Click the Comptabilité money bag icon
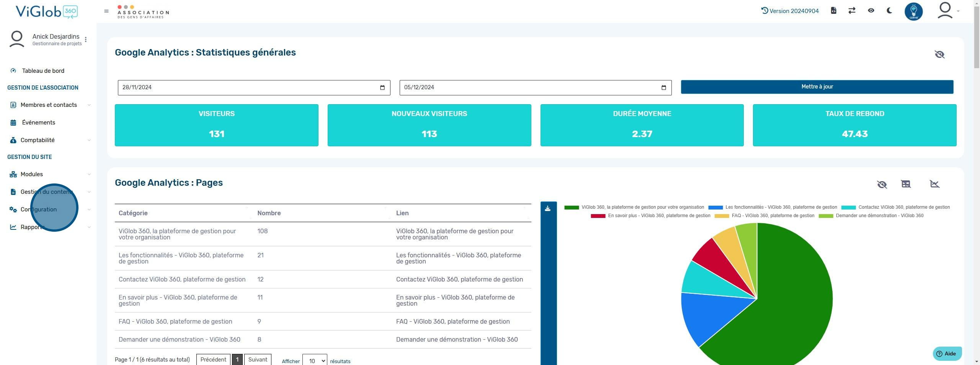Screen dimensions: 980x365 pyautogui.click(x=13, y=140)
